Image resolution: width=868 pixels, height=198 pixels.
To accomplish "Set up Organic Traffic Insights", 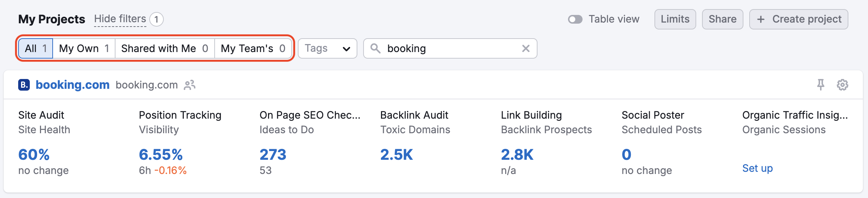I will [758, 168].
